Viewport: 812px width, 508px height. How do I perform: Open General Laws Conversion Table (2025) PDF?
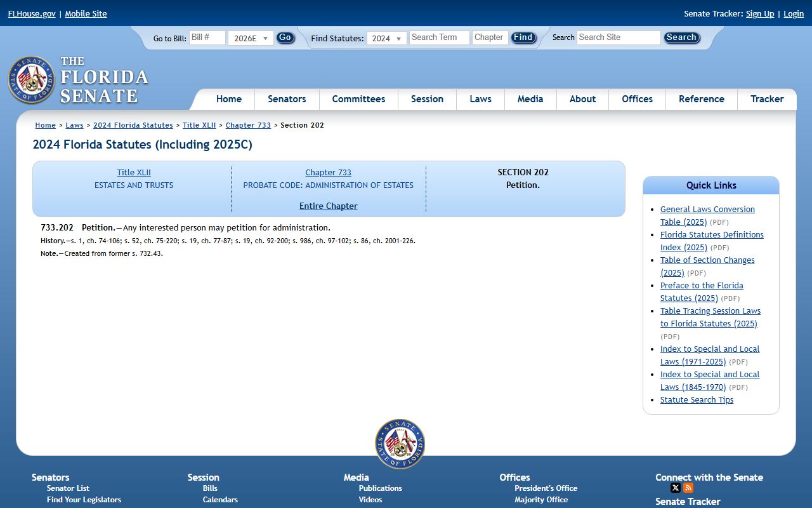pyautogui.click(x=707, y=215)
